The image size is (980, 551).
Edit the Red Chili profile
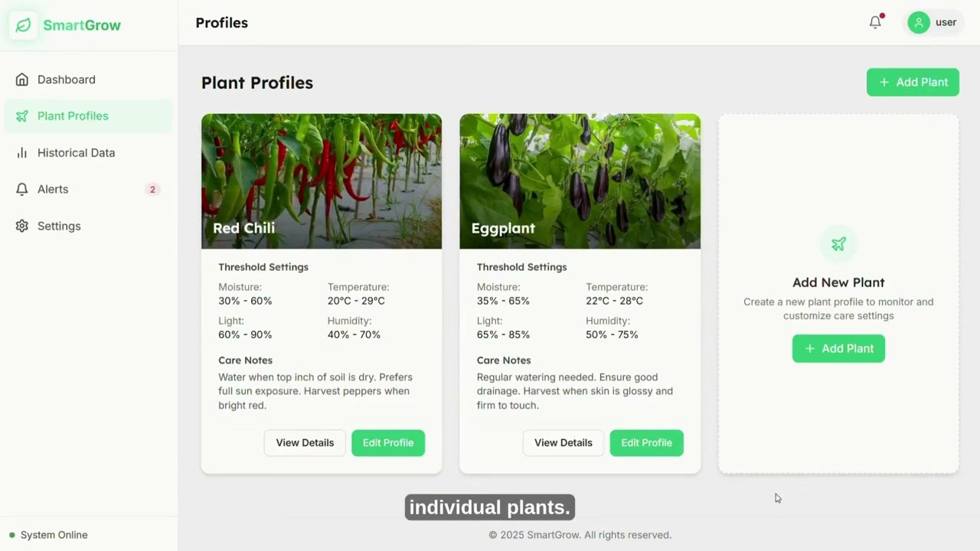coord(388,443)
